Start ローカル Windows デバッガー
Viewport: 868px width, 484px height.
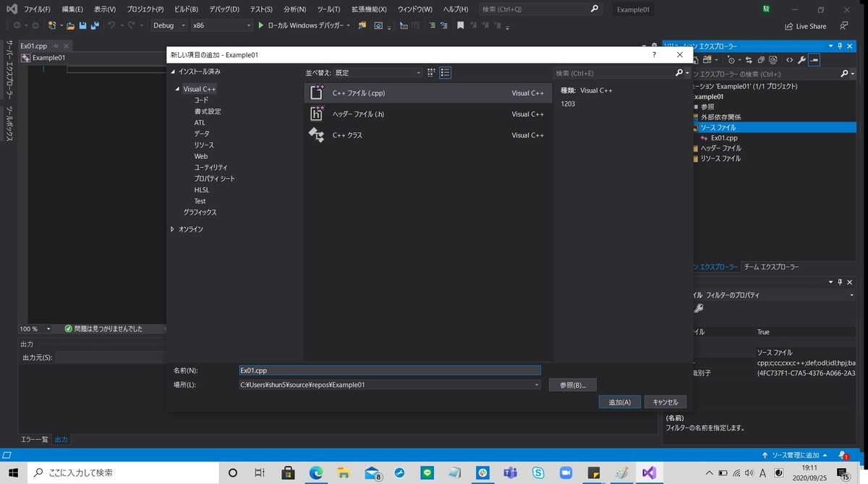304,25
